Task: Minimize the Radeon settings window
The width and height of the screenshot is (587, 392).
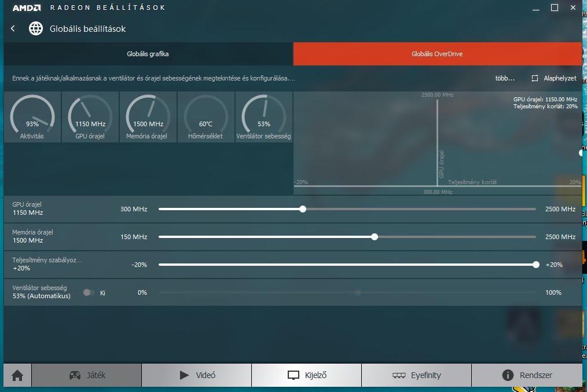Action: point(536,8)
